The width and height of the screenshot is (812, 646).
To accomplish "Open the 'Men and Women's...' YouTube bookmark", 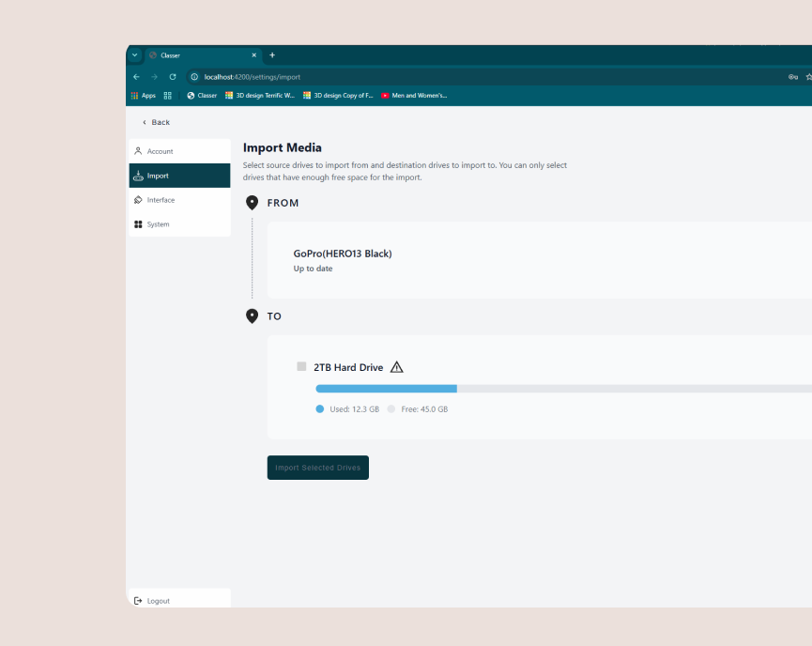I will click(x=414, y=96).
